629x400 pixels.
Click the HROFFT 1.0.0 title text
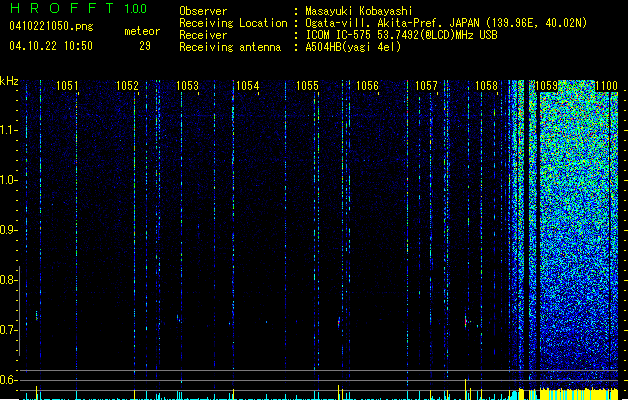pyautogui.click(x=78, y=8)
